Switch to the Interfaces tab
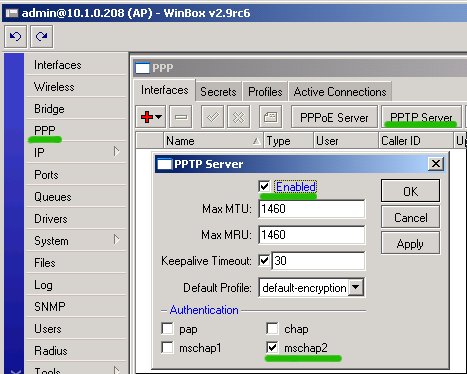This screenshot has height=374, width=467. pos(165,90)
